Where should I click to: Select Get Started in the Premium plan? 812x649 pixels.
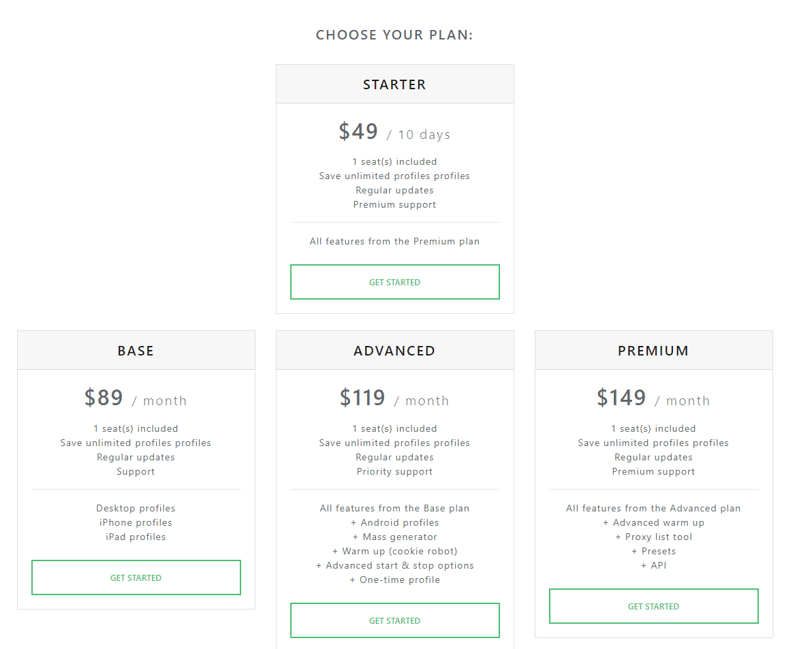pos(653,606)
